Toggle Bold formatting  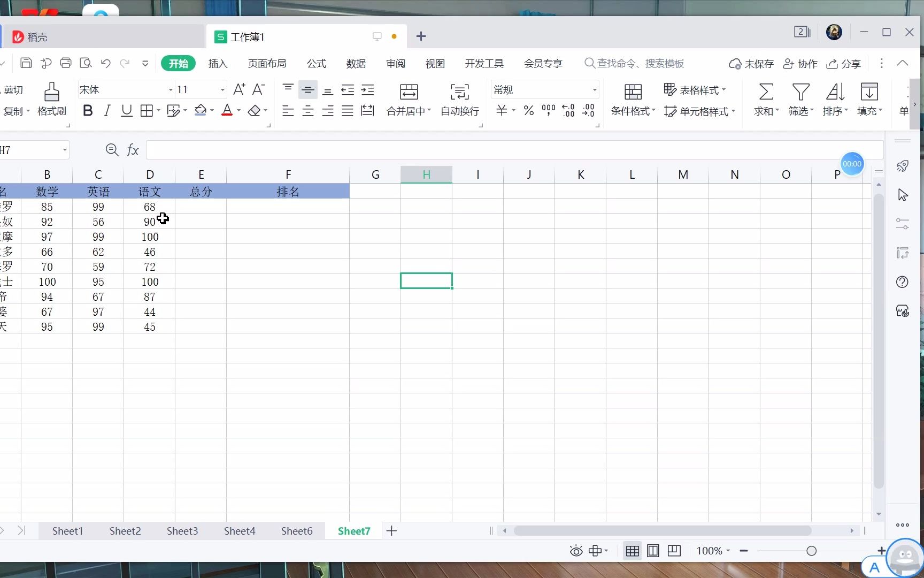pos(88,111)
